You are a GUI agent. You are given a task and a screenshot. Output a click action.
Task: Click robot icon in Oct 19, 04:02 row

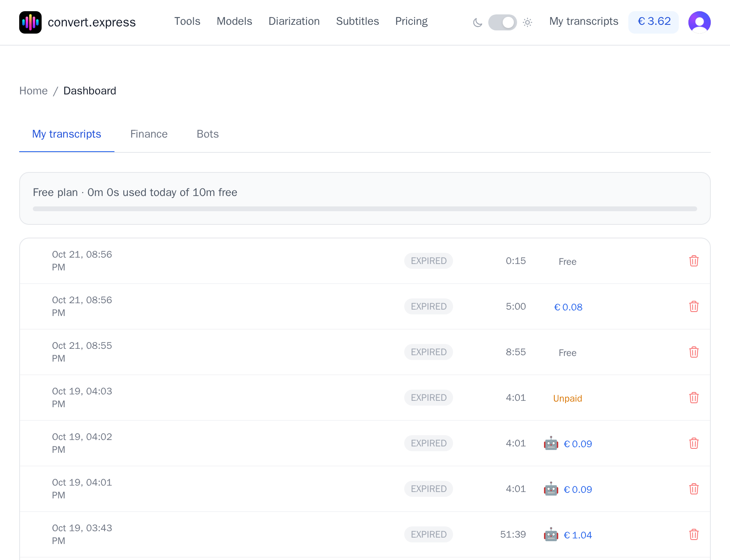pyautogui.click(x=551, y=443)
